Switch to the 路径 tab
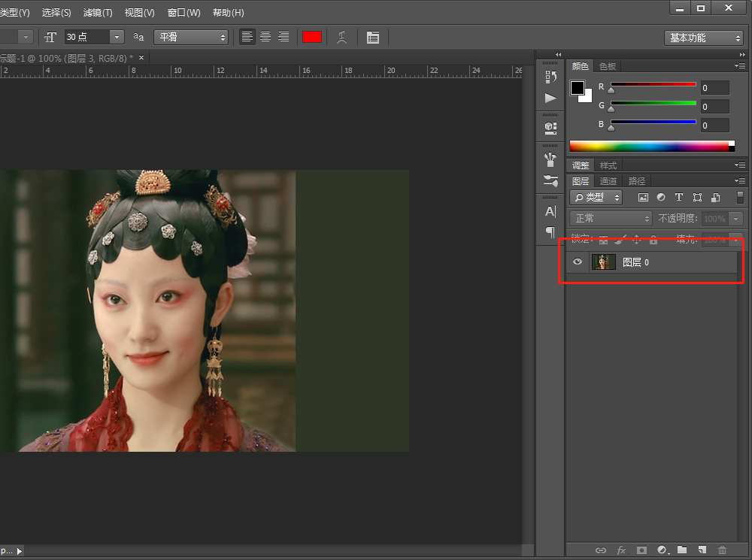Image resolution: width=752 pixels, height=560 pixels. coord(636,180)
